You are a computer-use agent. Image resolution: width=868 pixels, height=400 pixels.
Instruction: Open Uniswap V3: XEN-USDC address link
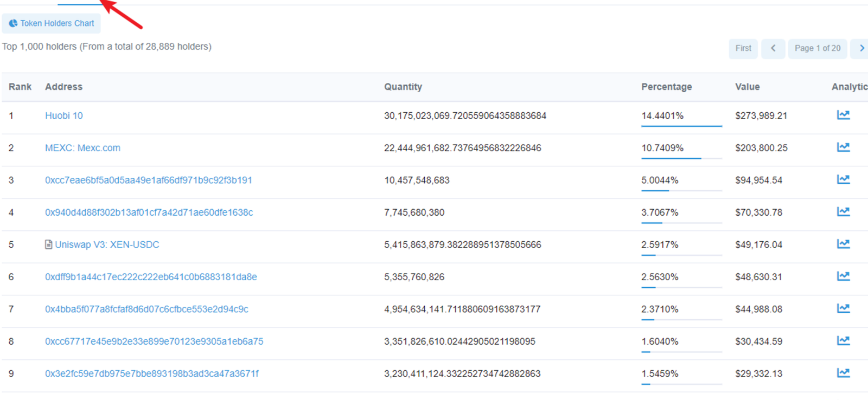point(107,244)
